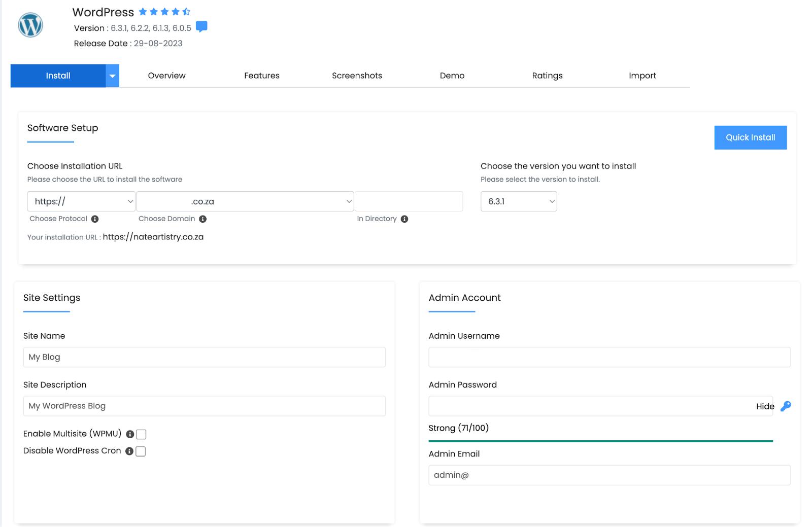Viewport: 812px width, 527px height.
Task: Click the WordPress logo icon
Action: [30, 25]
